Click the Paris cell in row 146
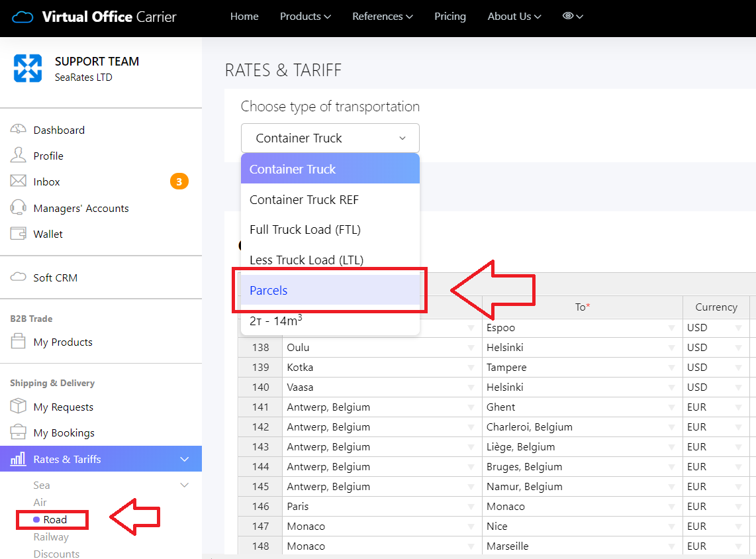Viewport: 756px width, 559px height. point(382,507)
